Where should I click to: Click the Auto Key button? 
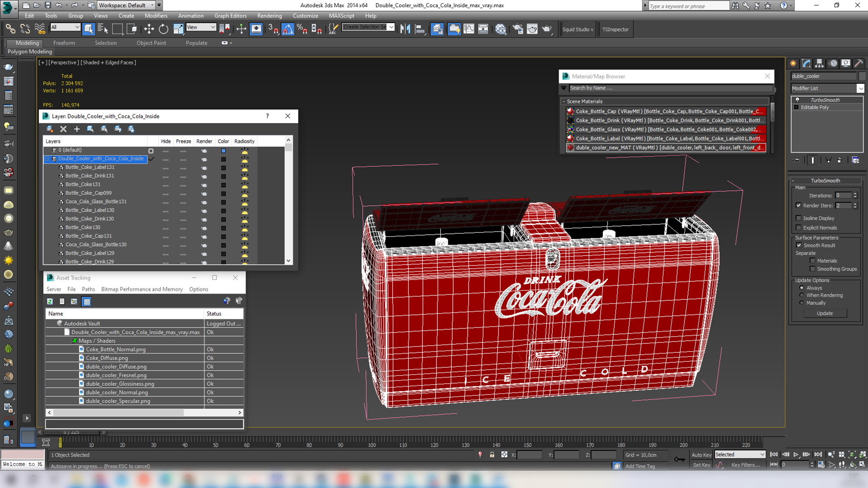pos(701,455)
